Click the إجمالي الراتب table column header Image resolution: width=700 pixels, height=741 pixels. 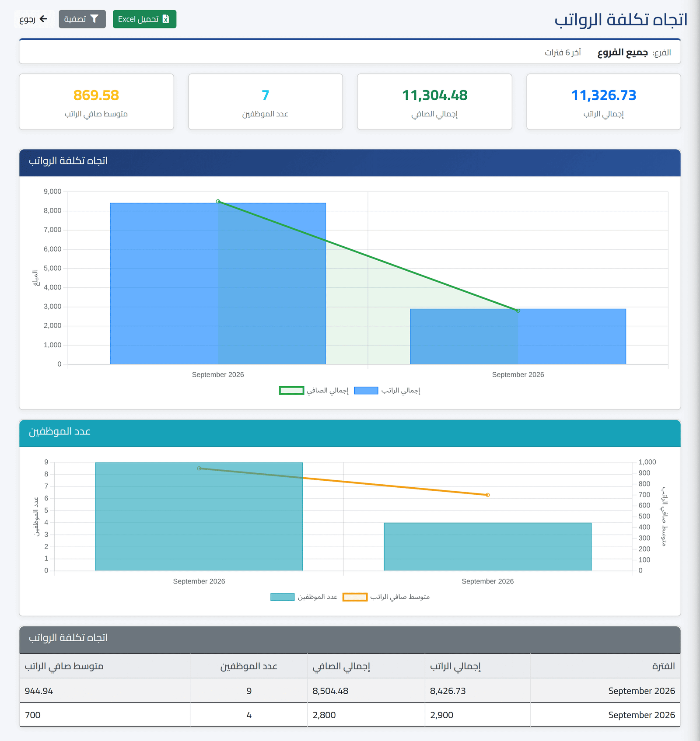click(477, 666)
